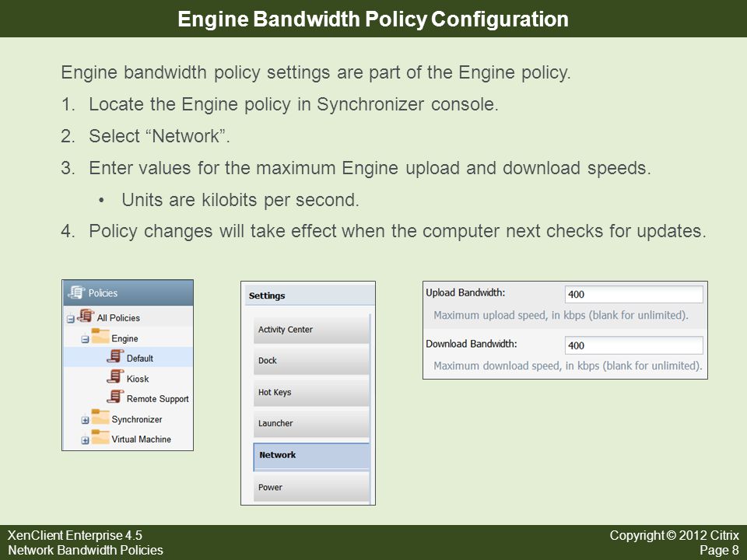
Task: Click the Download Bandwidth label
Action: [472, 344]
